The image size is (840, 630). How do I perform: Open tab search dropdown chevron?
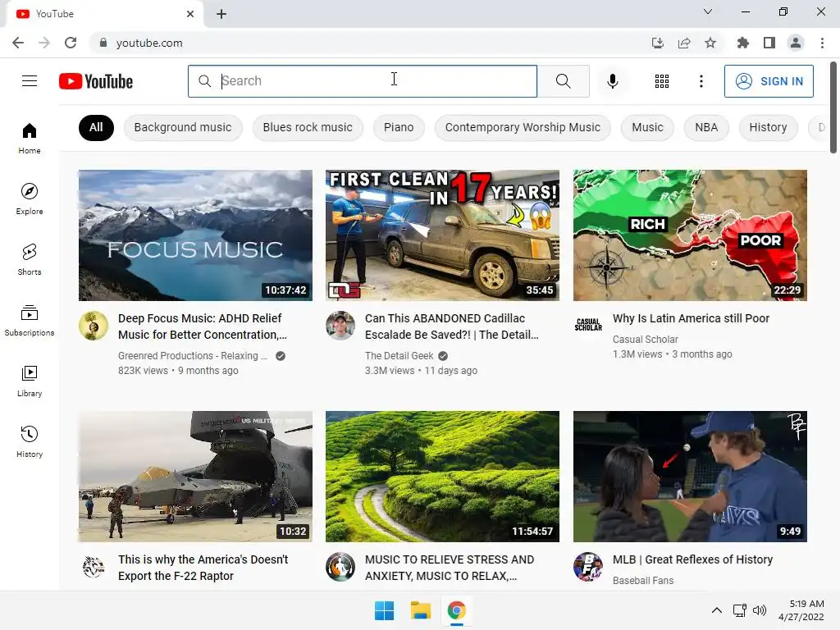(708, 11)
